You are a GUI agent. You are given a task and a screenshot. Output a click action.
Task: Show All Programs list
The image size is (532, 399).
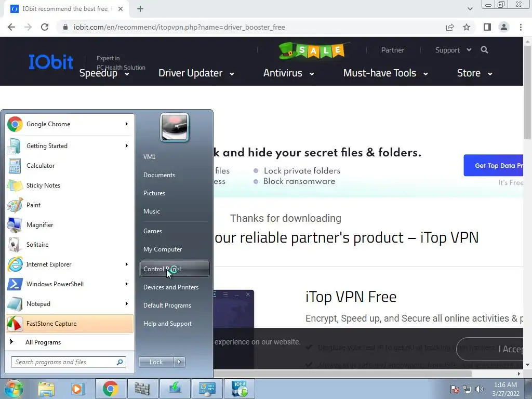(x=43, y=342)
